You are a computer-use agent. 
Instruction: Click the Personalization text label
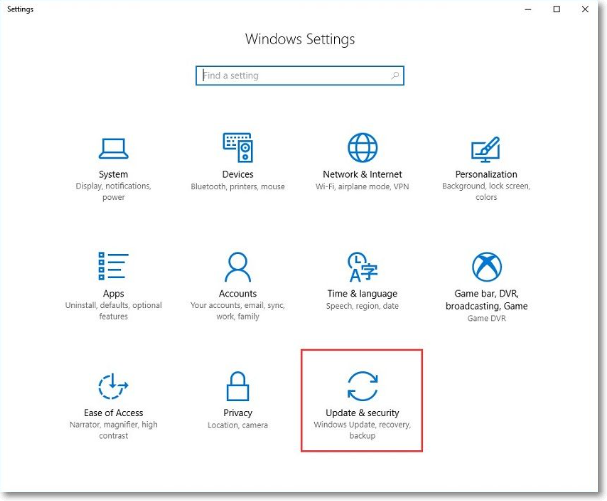point(486,174)
